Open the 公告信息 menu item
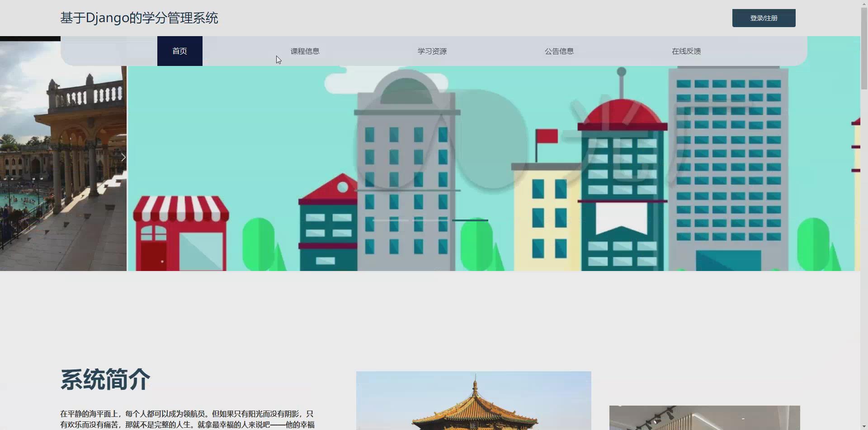Image resolution: width=868 pixels, height=430 pixels. (559, 51)
